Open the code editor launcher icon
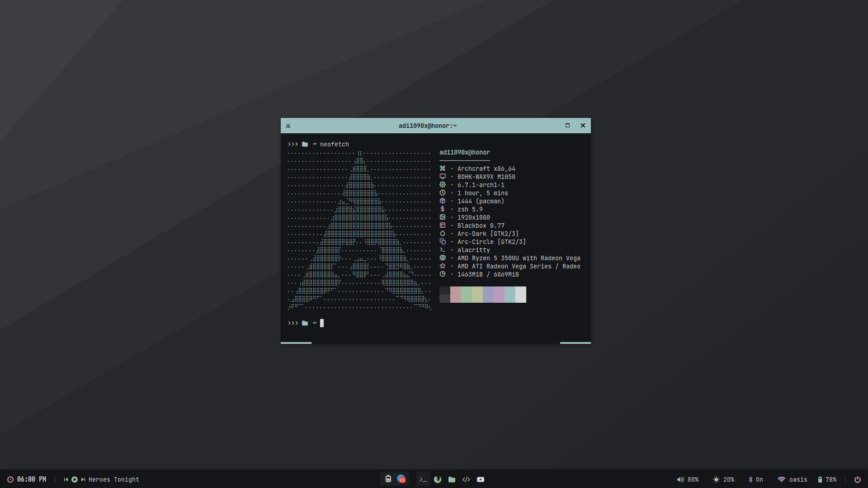 coord(466,479)
